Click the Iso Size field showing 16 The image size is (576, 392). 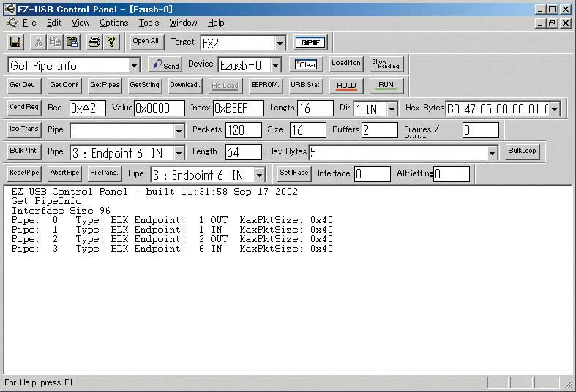308,130
